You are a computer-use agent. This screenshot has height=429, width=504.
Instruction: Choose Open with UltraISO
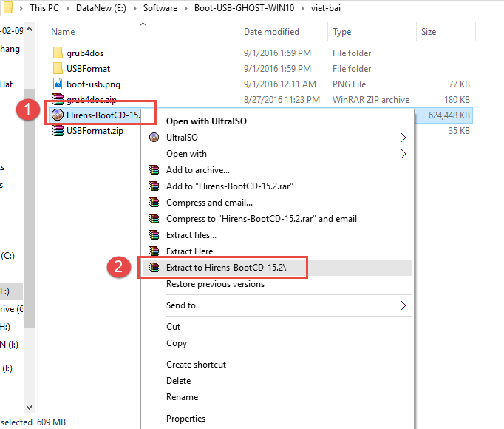click(x=206, y=121)
